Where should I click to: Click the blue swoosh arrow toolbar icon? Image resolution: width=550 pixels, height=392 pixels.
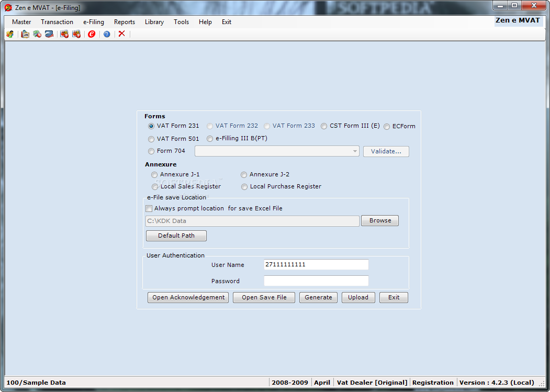point(49,34)
